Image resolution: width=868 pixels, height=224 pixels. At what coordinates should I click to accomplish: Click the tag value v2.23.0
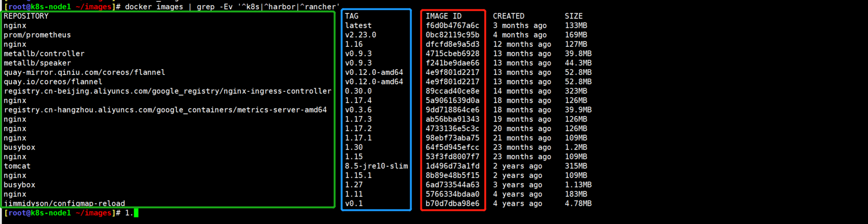pos(361,35)
